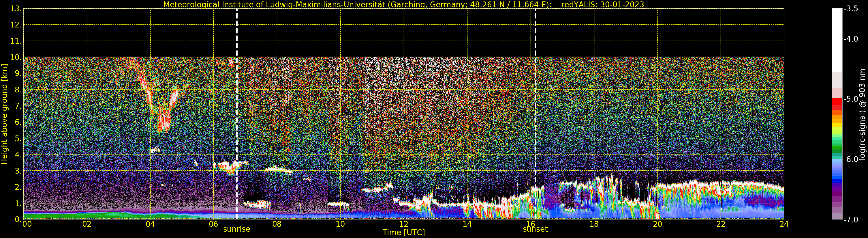Click the '-7.0' colorbar value
Image resolution: width=868 pixels, height=238 pixels.
coord(851,220)
